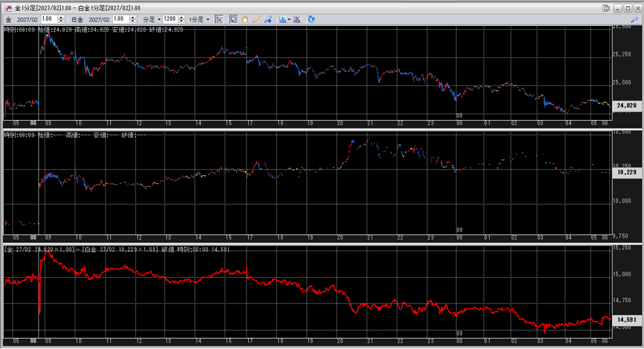This screenshot has width=644, height=349.
Task: Toggle the crosshair axis display icon
Action: pos(219,20)
